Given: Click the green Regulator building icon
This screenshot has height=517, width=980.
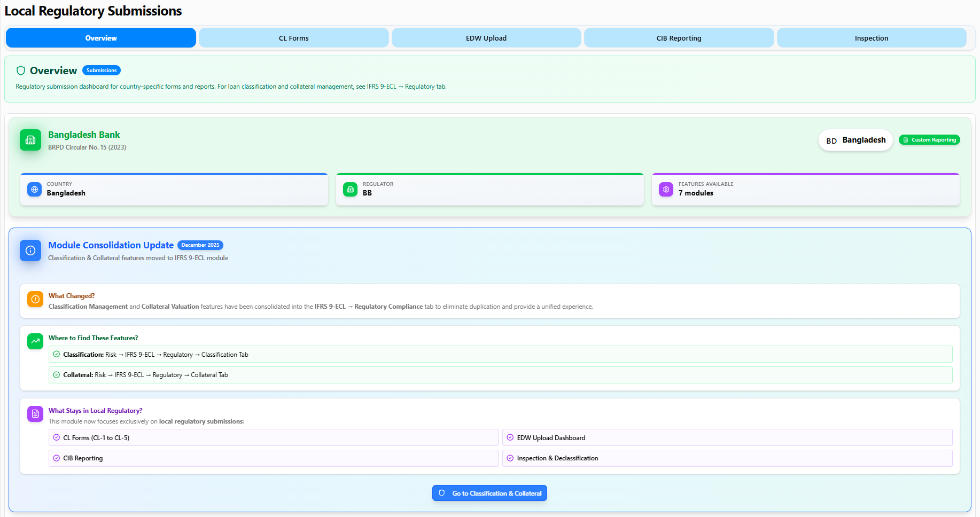Looking at the screenshot, I should [x=350, y=189].
